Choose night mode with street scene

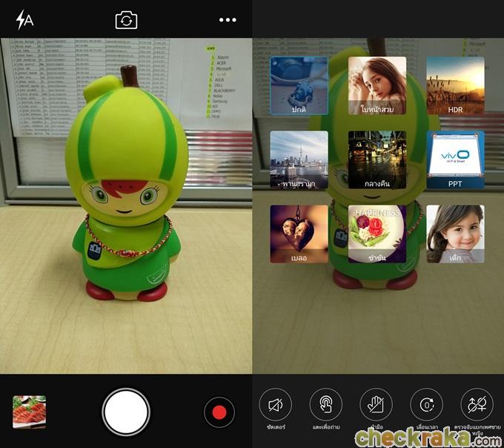(x=377, y=159)
